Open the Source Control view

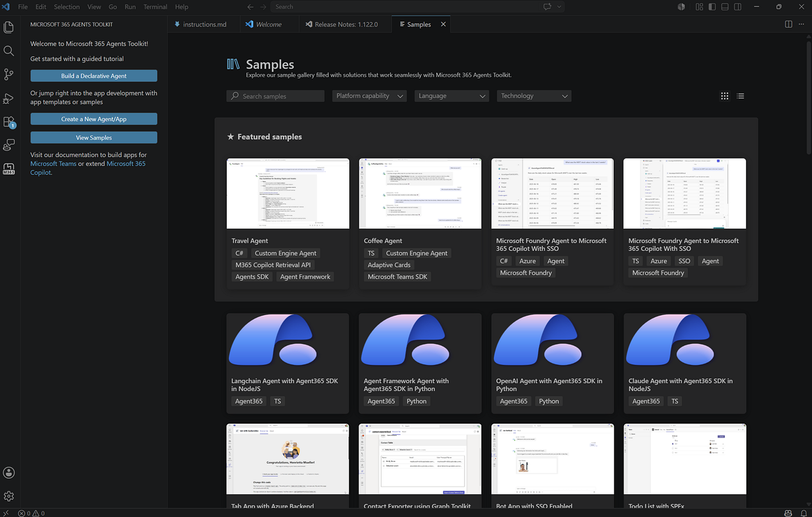point(9,74)
